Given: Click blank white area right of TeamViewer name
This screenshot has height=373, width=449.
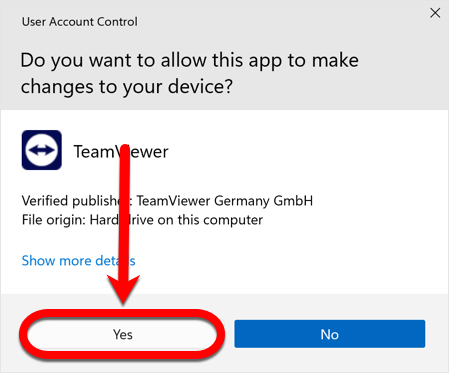Looking at the screenshot, I should [x=300, y=152].
